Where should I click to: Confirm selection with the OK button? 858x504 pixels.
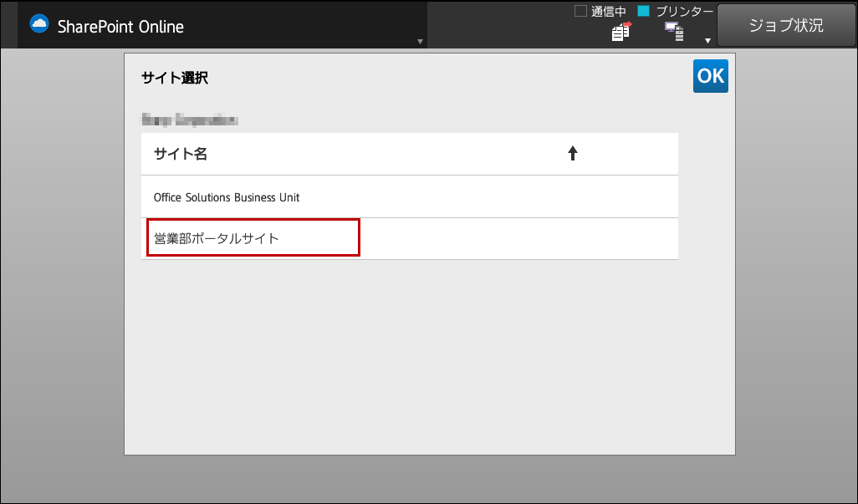[x=710, y=76]
